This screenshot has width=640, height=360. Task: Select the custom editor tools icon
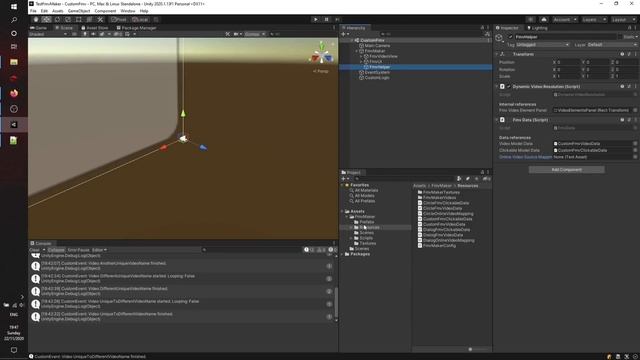coord(100,20)
